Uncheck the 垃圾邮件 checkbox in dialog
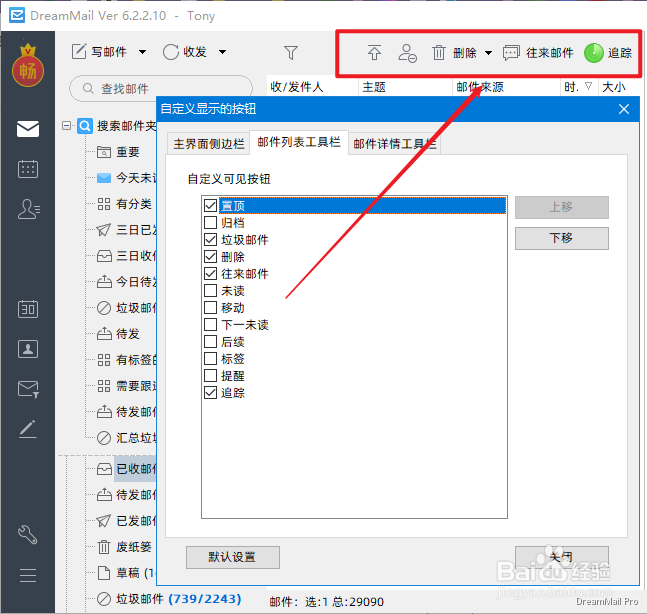647x614 pixels. click(x=210, y=239)
